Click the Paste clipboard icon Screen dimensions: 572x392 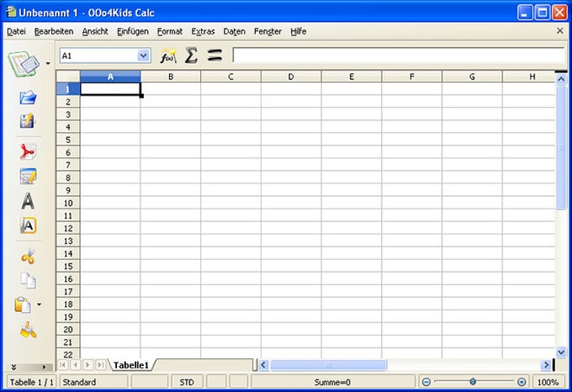[23, 305]
